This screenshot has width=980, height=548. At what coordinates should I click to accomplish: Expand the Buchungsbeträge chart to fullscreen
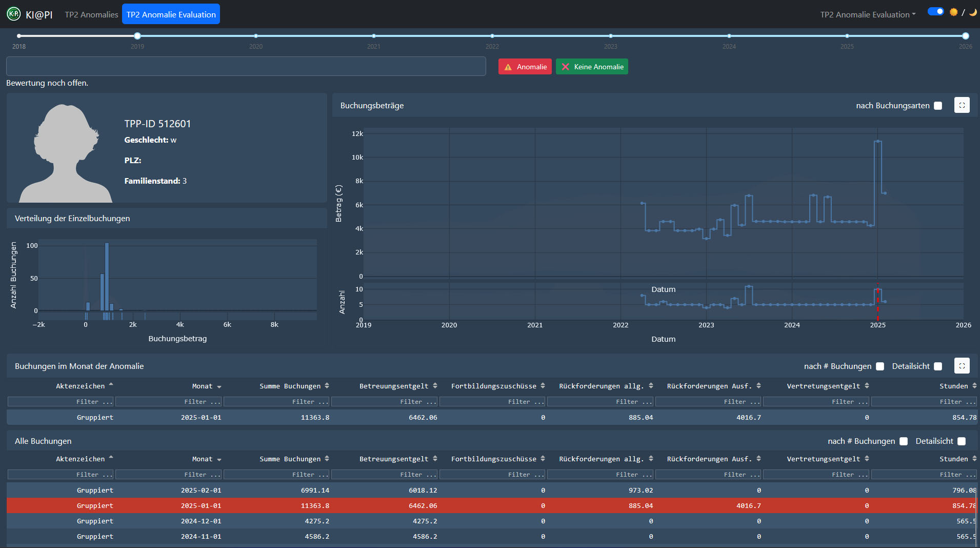click(x=962, y=105)
